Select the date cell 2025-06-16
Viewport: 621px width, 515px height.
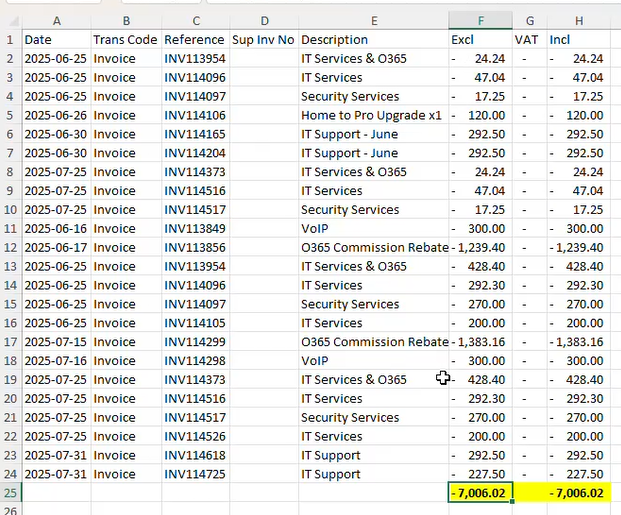tap(55, 228)
